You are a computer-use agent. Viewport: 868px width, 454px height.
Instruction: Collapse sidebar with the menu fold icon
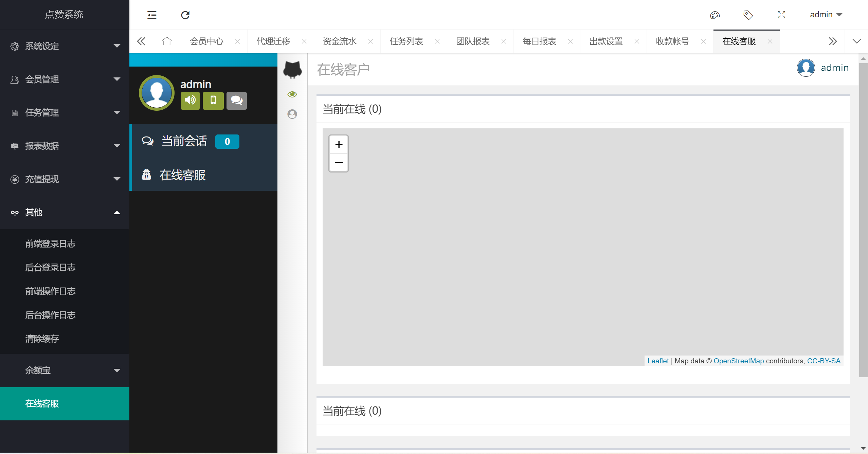point(152,15)
